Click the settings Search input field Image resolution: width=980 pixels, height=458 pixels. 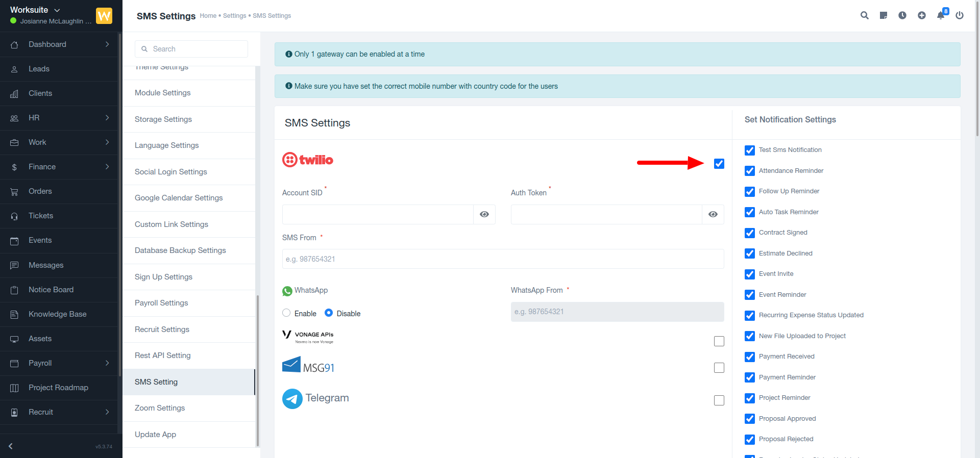191,49
